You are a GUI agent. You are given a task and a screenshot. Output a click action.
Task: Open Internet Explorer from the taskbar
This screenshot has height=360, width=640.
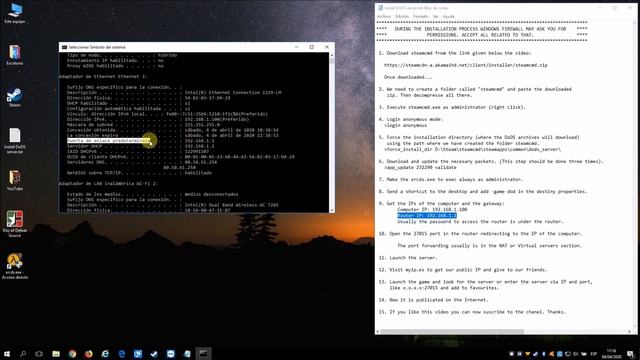(x=105, y=353)
